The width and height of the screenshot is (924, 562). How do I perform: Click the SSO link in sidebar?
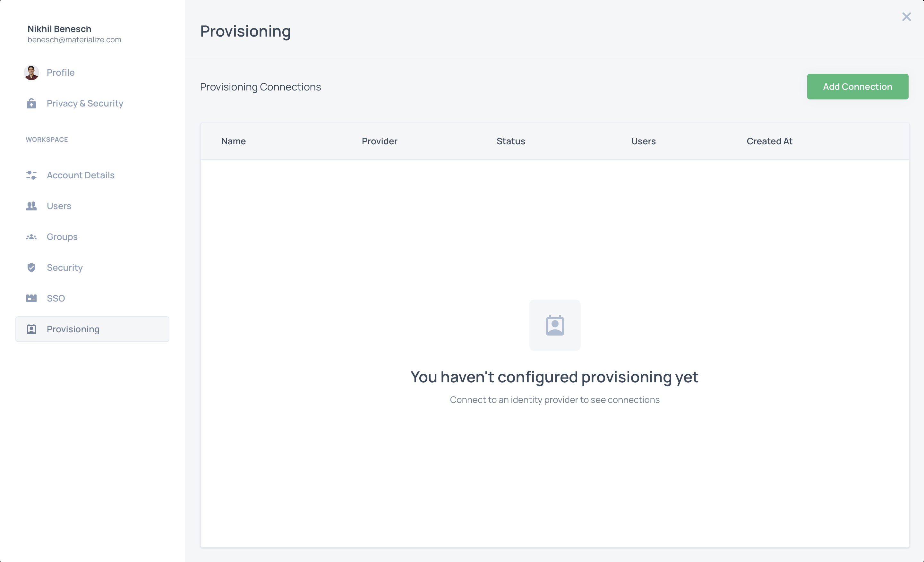coord(56,297)
